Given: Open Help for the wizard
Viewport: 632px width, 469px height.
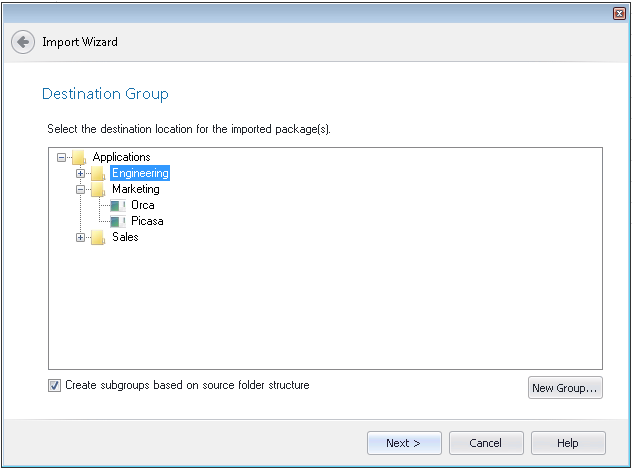Looking at the screenshot, I should tap(568, 443).
